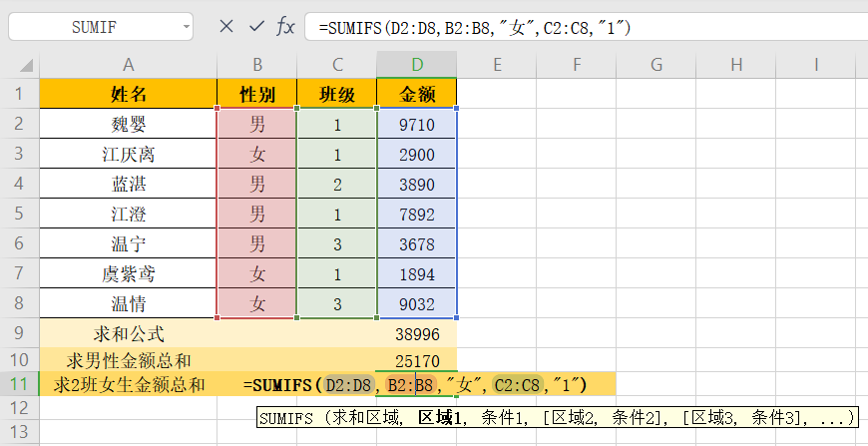This screenshot has width=868, height=446.
Task: Confirm the formula with the checkmark icon
Action: pos(256,26)
